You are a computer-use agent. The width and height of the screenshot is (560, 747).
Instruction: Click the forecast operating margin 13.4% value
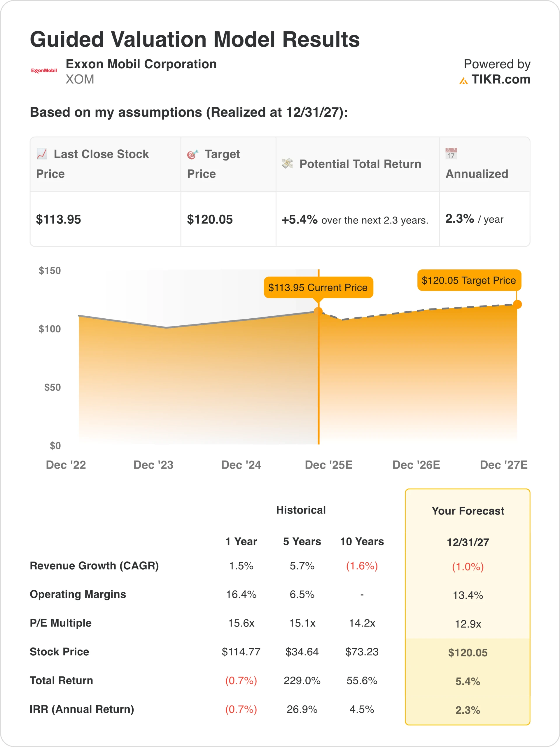pyautogui.click(x=468, y=595)
